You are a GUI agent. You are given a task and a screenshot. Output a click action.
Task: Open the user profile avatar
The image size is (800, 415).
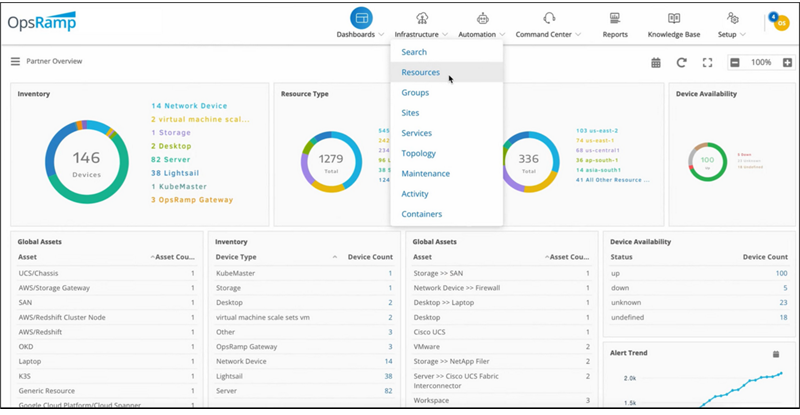781,23
